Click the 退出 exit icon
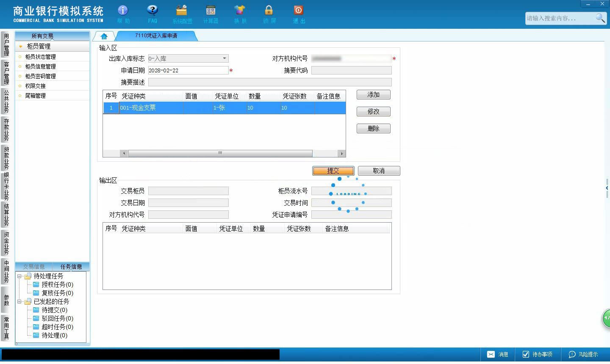Viewport: 610px width, 364px height. pyautogui.click(x=299, y=14)
